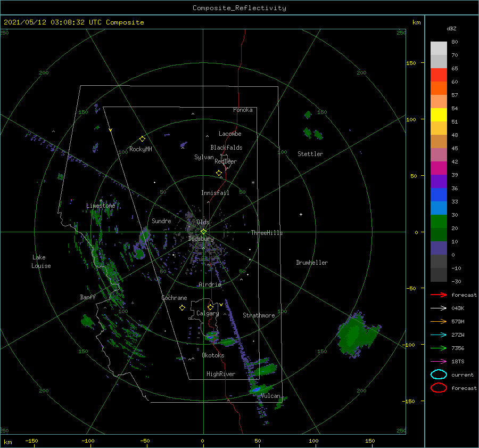
Task: Click the Ponoka city label
Action: (243, 110)
